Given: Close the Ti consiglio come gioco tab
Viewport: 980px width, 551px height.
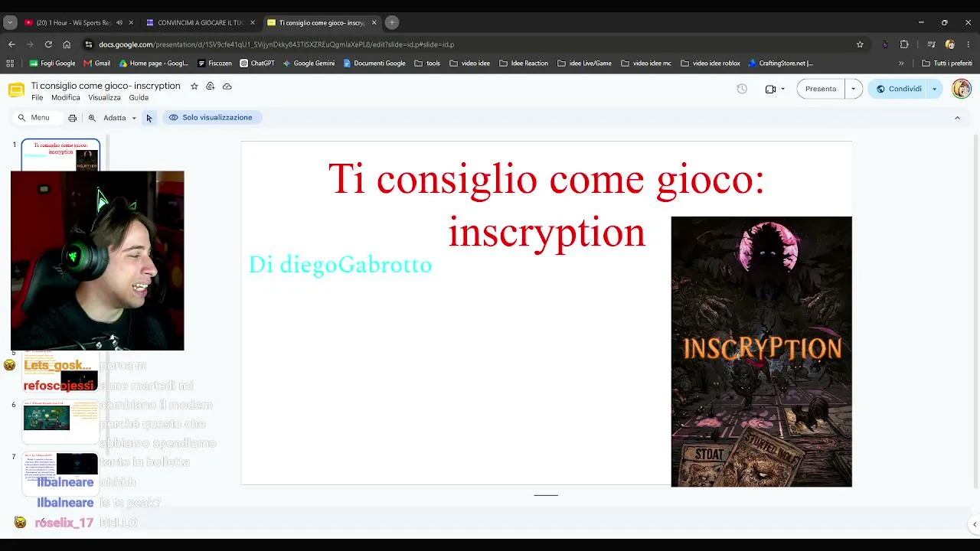Looking at the screenshot, I should pyautogui.click(x=374, y=23).
